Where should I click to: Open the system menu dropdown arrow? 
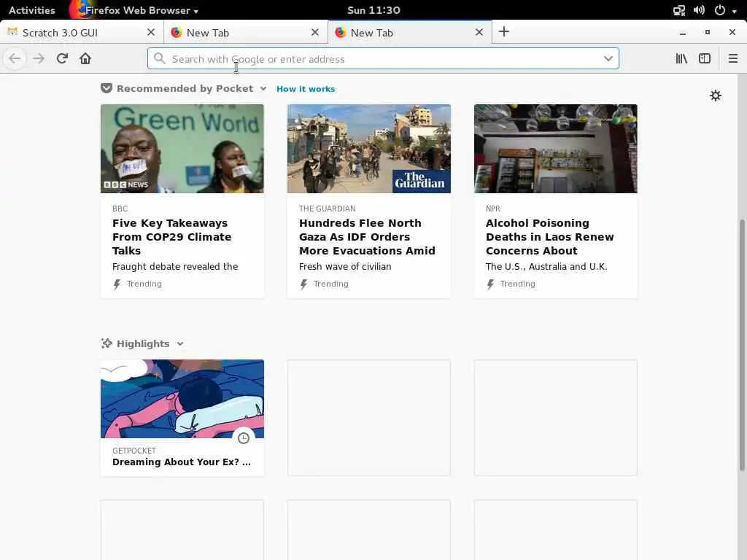(x=734, y=10)
